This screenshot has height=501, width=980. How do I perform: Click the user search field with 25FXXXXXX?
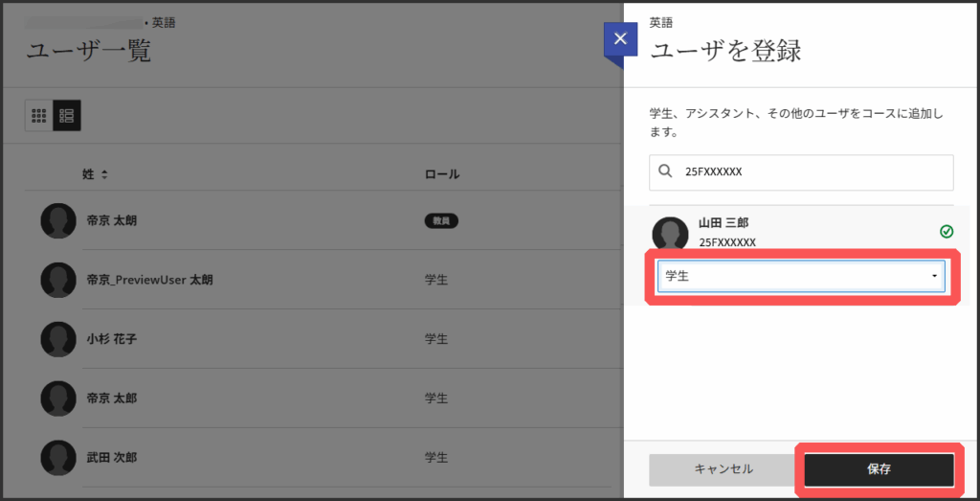pos(813,172)
